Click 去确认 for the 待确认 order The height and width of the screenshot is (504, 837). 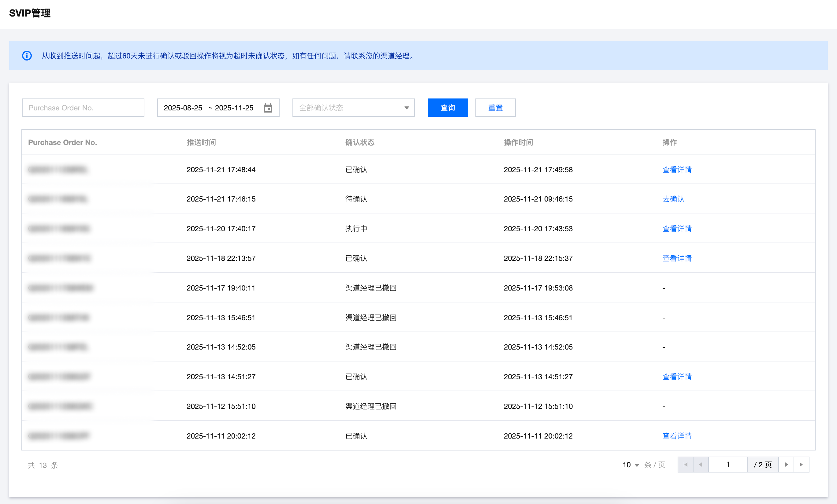(673, 199)
